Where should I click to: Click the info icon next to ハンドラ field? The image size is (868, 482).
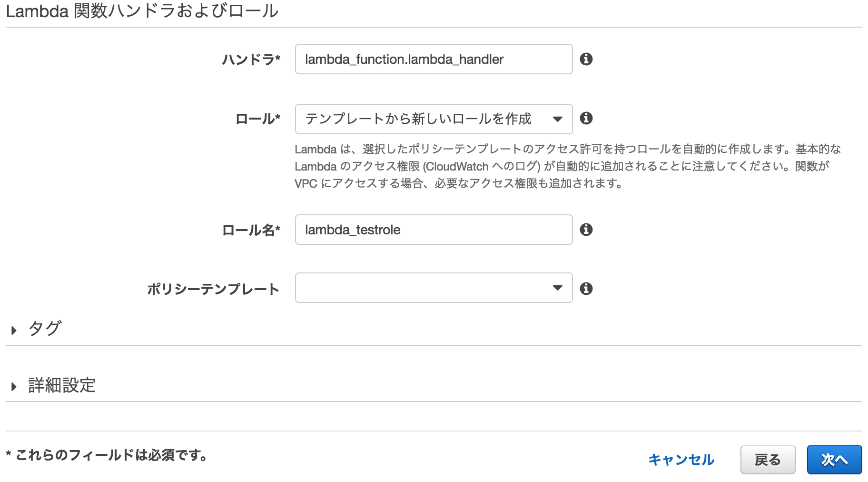pos(587,59)
